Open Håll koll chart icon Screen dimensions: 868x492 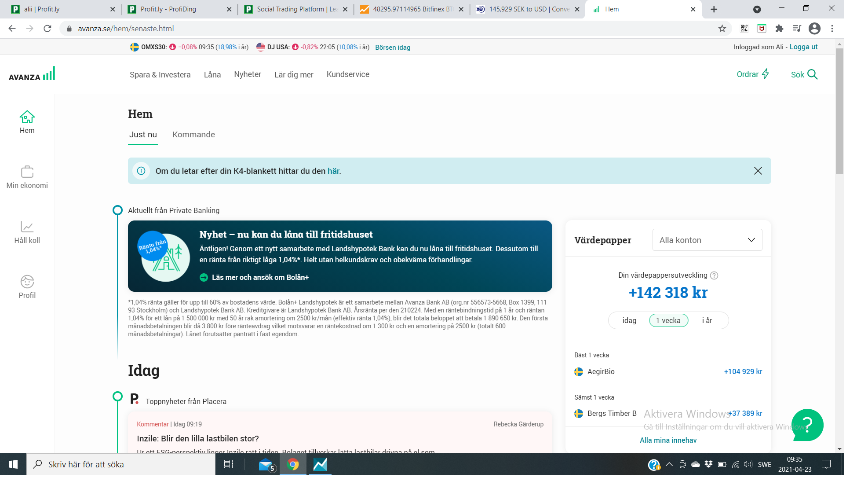(27, 227)
